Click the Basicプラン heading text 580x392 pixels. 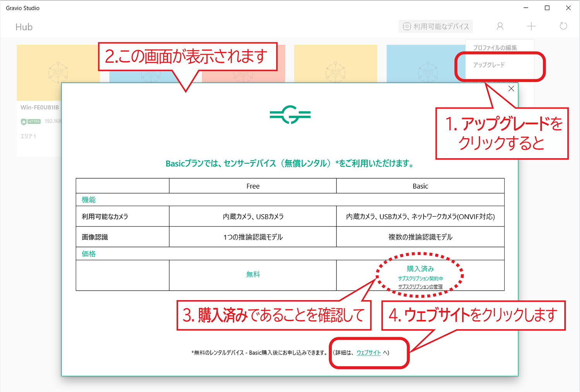point(290,164)
